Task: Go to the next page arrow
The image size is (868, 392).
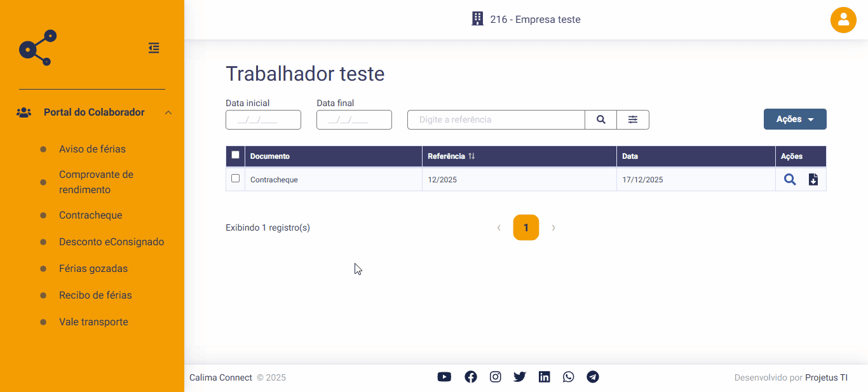Action: point(553,227)
